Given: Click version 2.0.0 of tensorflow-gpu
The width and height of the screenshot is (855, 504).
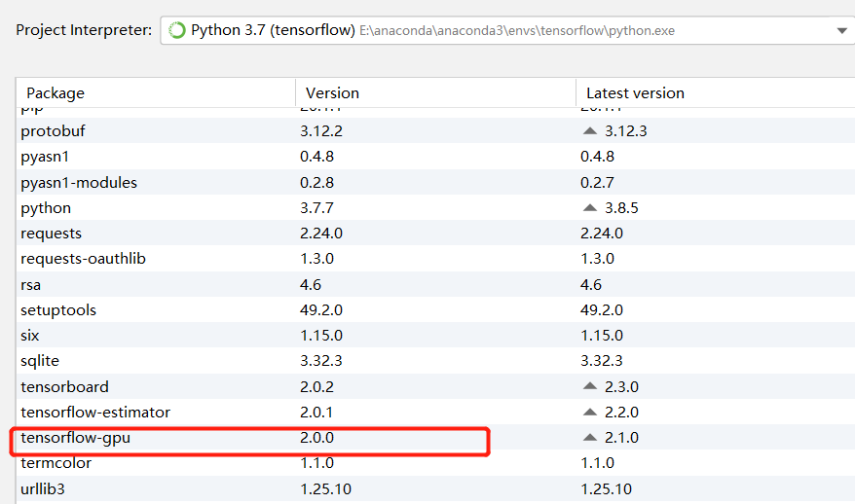Looking at the screenshot, I should coord(316,438).
